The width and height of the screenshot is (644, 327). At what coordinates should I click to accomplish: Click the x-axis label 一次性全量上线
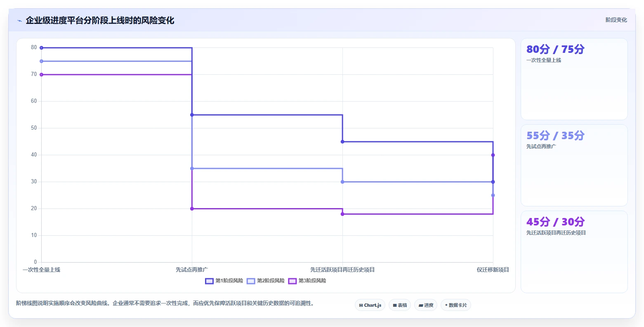click(x=41, y=270)
